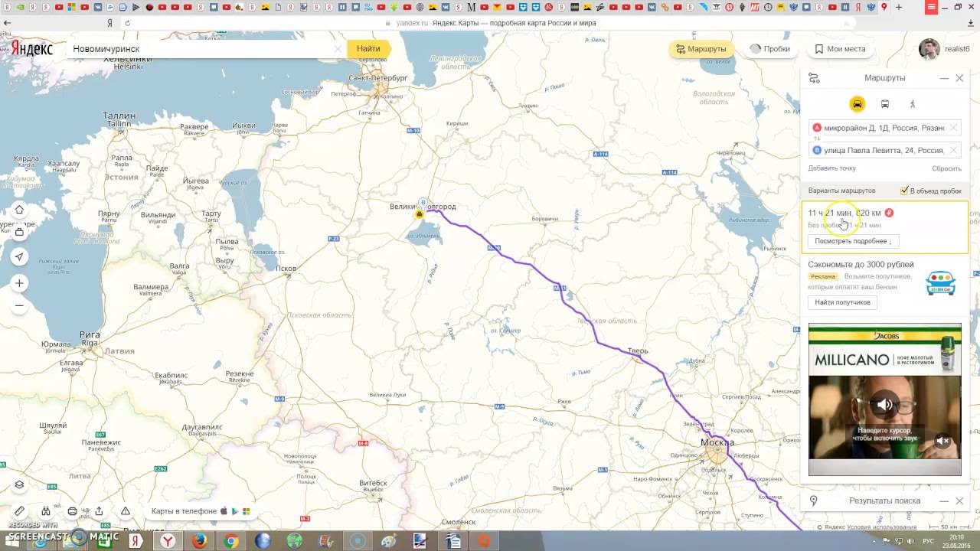
Task: Click Сбросить to reset route
Action: (946, 168)
